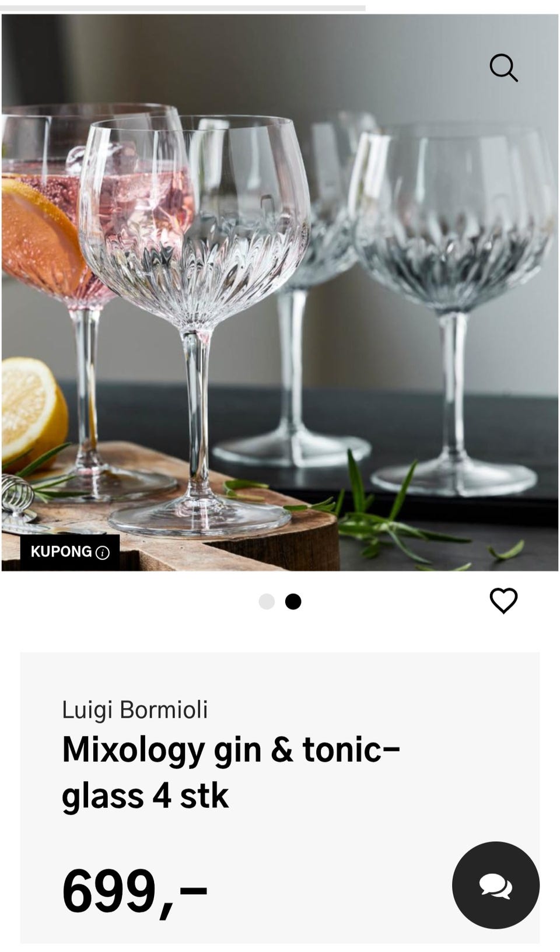The height and width of the screenshot is (952, 560).
Task: Click the page loading progress bar at top
Action: click(x=183, y=8)
